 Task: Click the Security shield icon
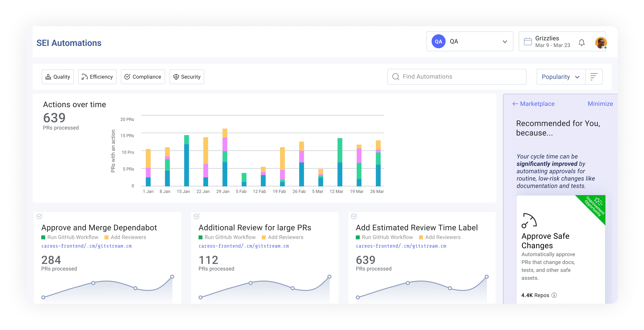[x=176, y=77]
